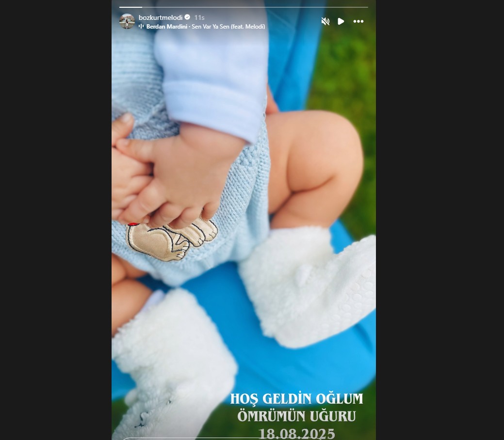
Task: Tap the upper white fuzzy bootie
Action: [308, 287]
